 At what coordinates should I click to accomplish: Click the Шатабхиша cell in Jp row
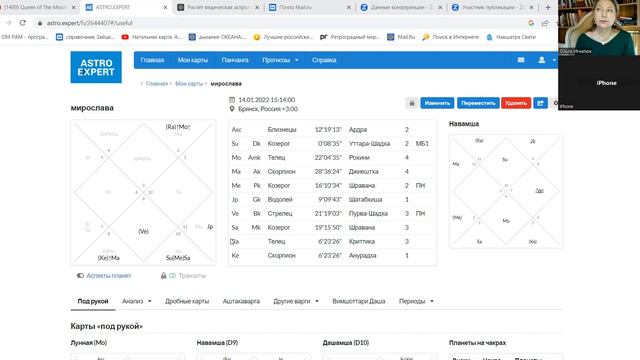(365, 200)
